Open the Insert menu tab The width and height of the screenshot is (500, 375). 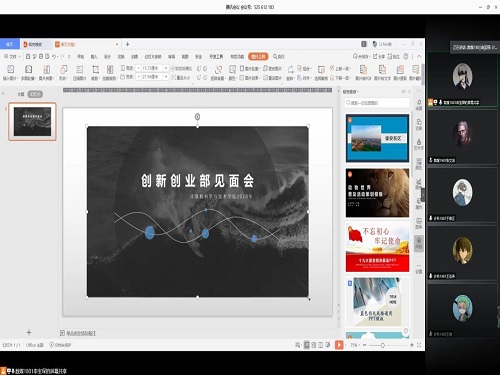pos(94,56)
